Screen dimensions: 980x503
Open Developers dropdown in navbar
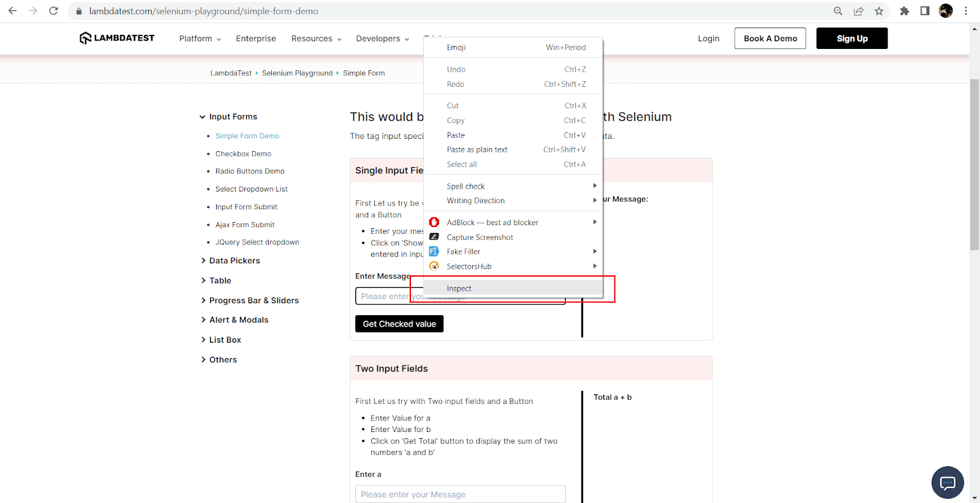[x=382, y=39]
